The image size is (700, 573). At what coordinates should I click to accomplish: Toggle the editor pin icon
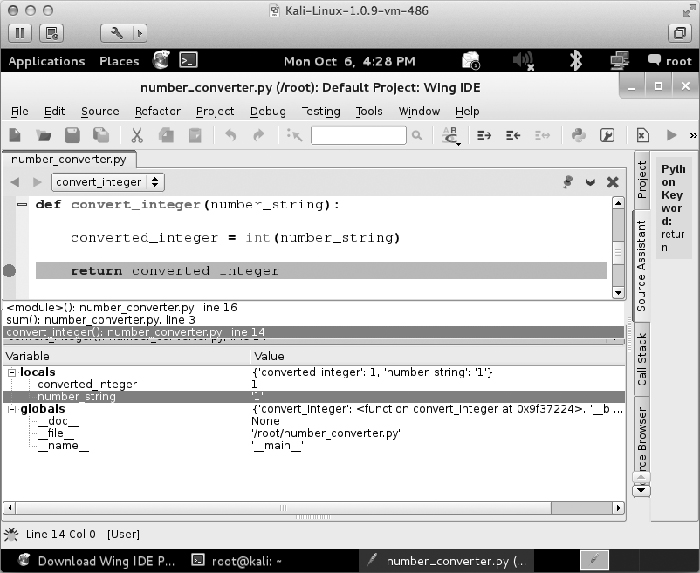[x=567, y=182]
